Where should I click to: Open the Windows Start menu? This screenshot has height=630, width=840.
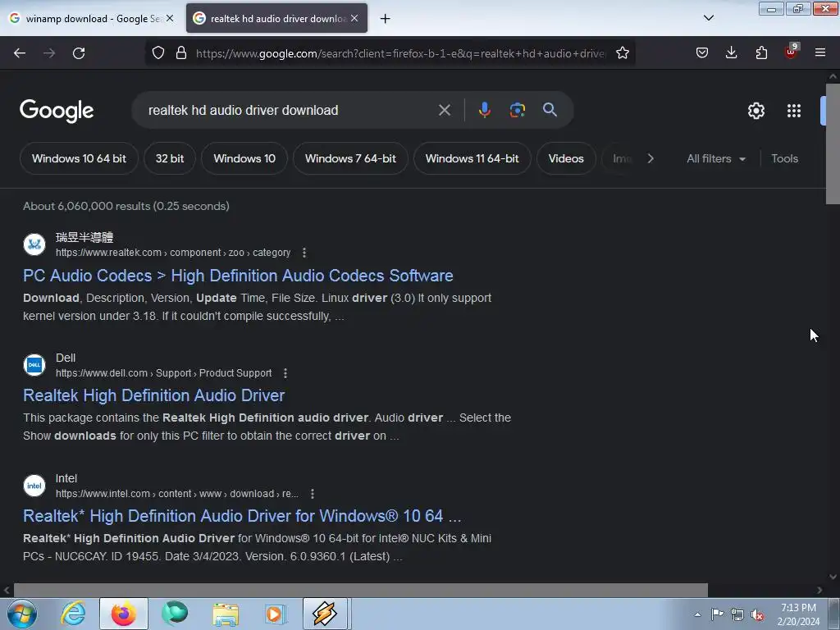tap(21, 614)
